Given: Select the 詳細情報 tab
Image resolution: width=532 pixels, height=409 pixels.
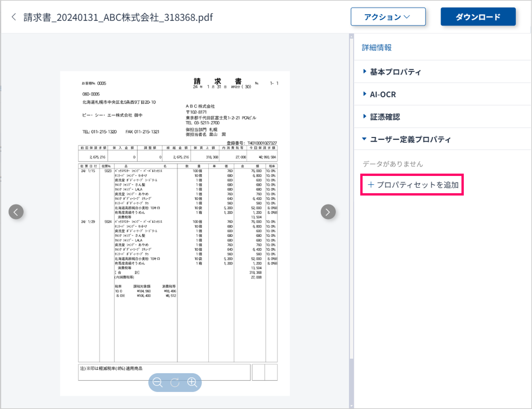Looking at the screenshot, I should [x=377, y=47].
